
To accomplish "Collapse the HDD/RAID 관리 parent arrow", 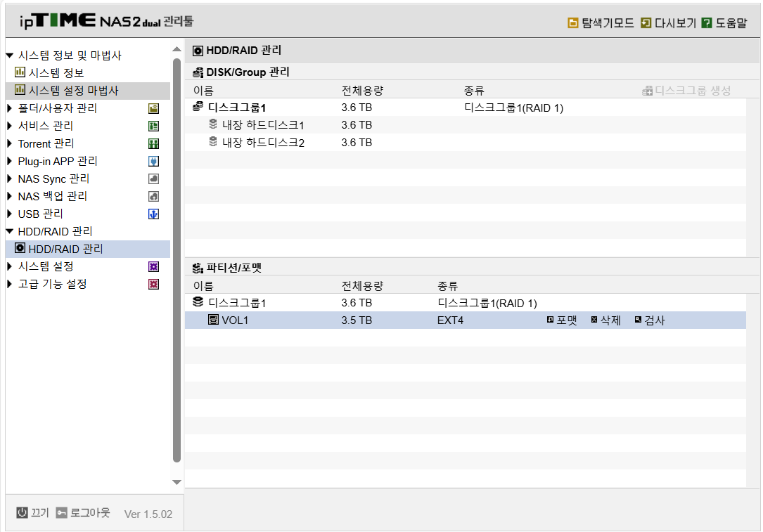I will tap(9, 231).
